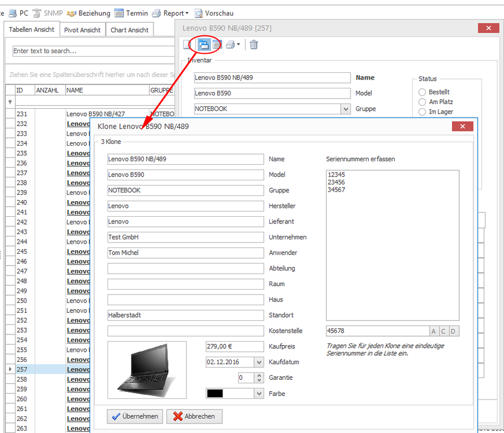
Task: Close the Lenovo B590 NB/489 [257] window
Action: [488, 28]
